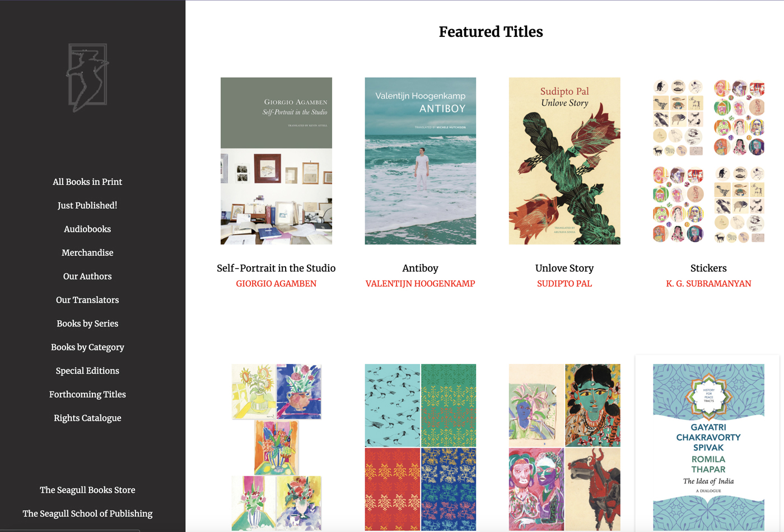Select Merchandise in sidebar

coord(87,253)
